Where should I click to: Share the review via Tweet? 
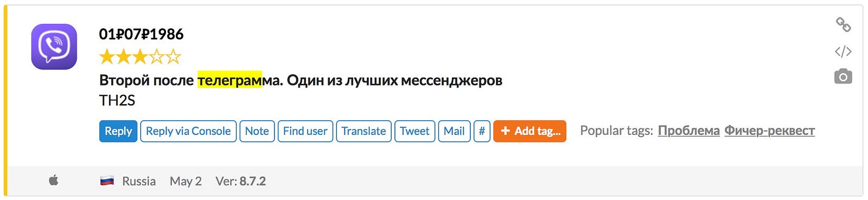tap(414, 131)
